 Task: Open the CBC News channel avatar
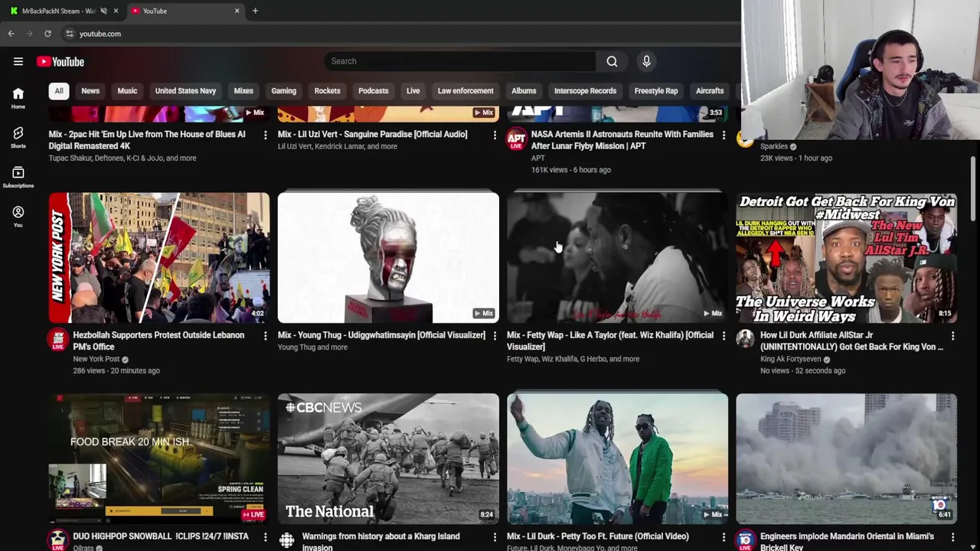286,540
